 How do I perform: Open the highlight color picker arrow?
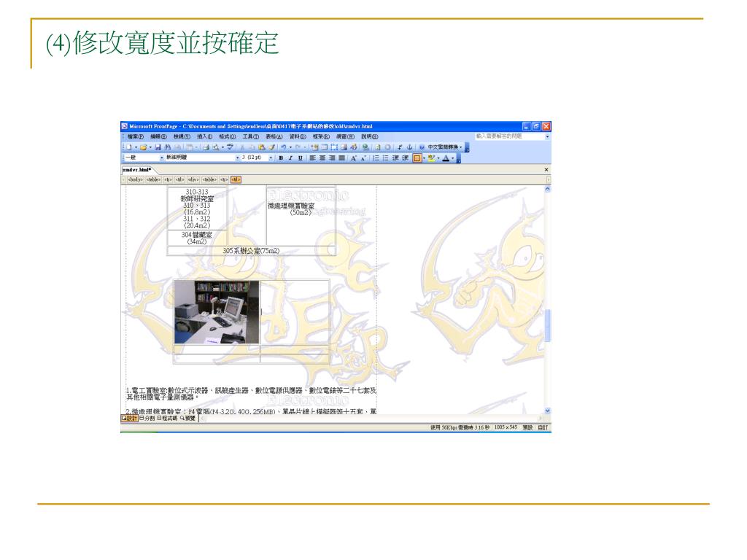[438, 157]
